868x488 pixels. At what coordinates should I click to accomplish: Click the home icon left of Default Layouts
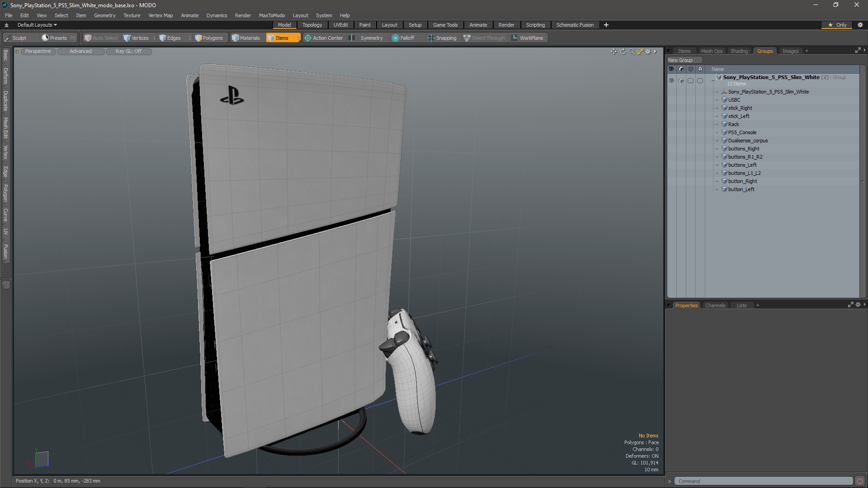[6, 25]
